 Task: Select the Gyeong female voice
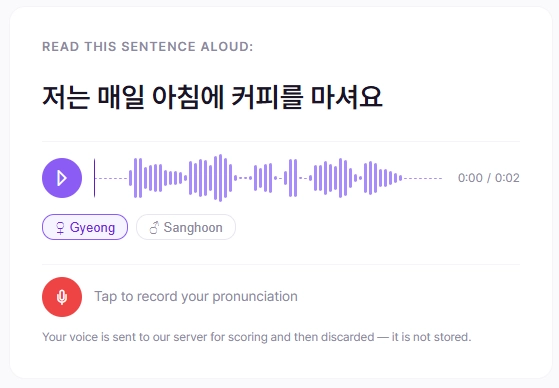point(85,227)
